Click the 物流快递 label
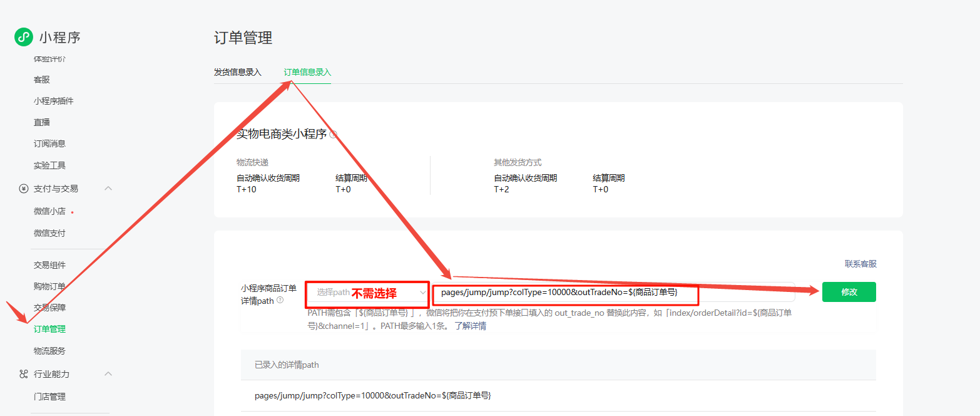This screenshot has height=416, width=980. point(252,163)
